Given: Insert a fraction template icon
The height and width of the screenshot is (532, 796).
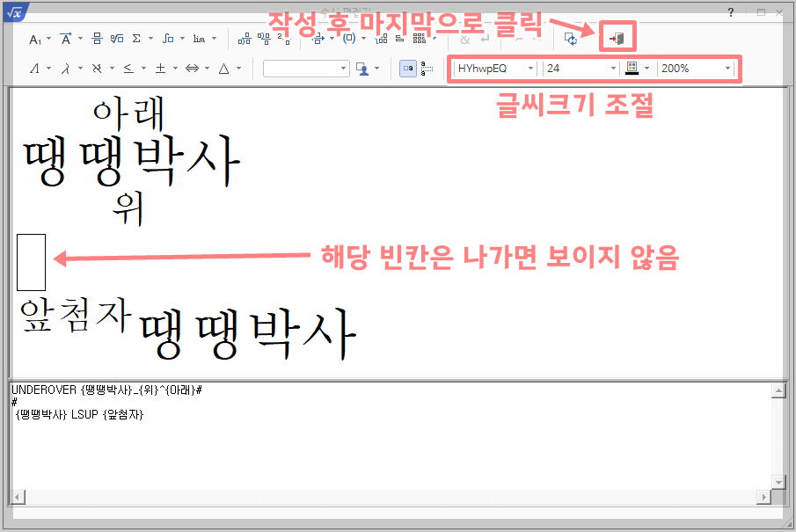Looking at the screenshot, I should [97, 38].
